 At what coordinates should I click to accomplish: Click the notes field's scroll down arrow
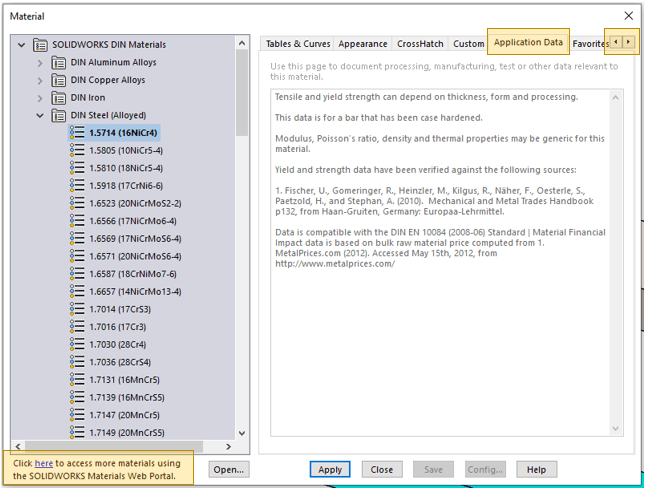[615, 428]
